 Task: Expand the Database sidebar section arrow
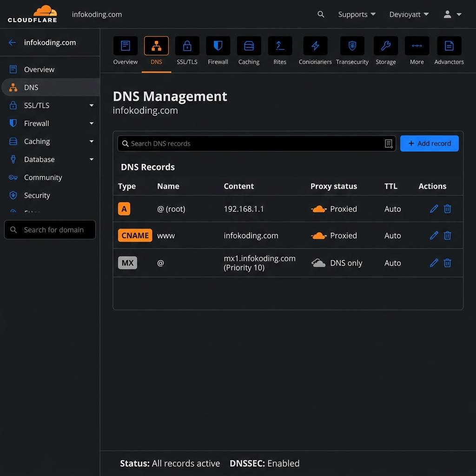tap(92, 159)
